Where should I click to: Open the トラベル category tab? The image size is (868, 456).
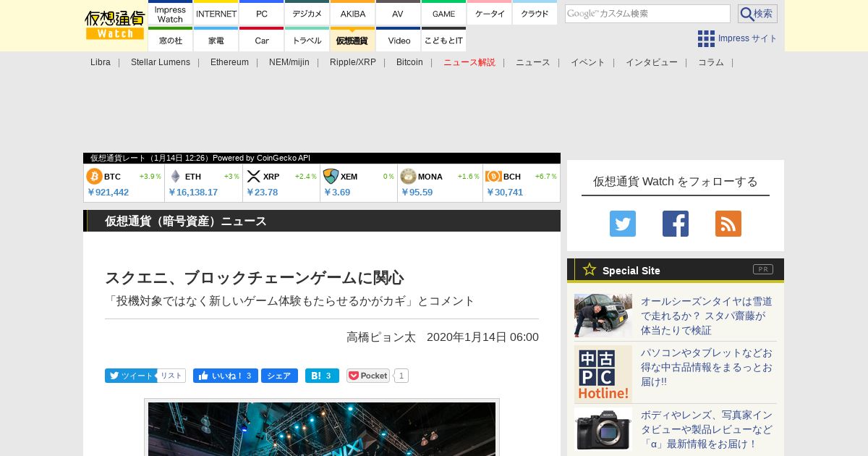tap(307, 41)
